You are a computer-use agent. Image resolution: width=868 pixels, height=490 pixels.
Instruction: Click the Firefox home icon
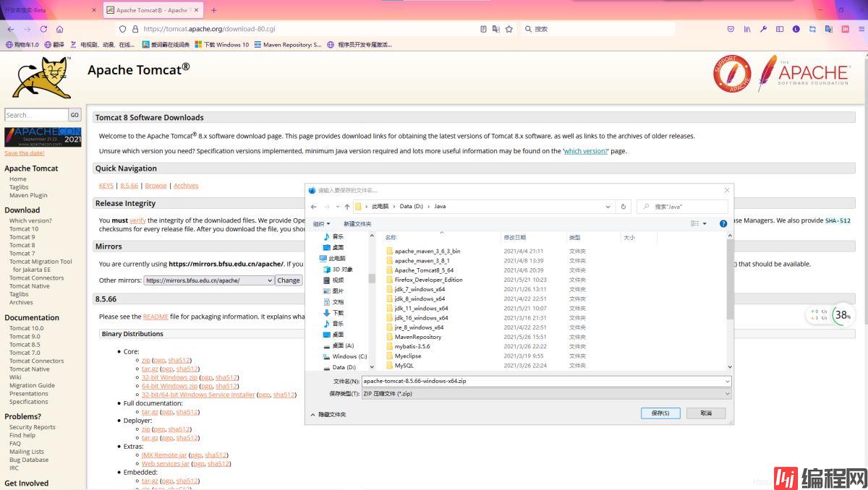click(x=59, y=29)
